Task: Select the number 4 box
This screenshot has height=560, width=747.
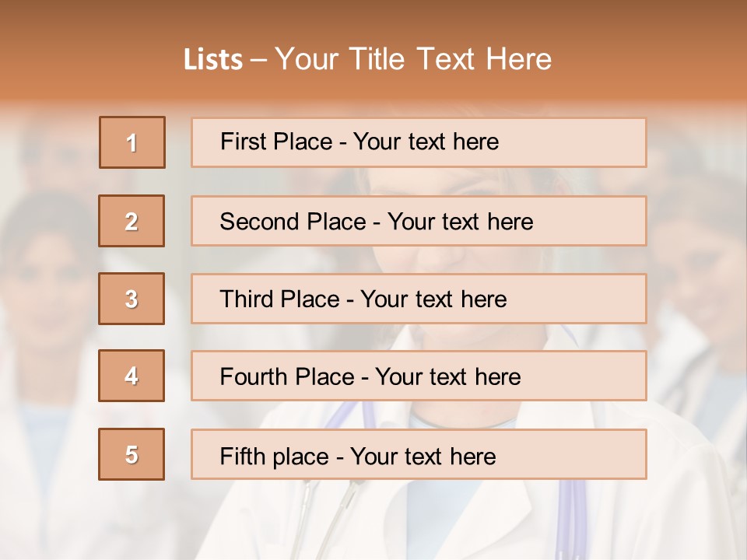Action: pos(132,376)
